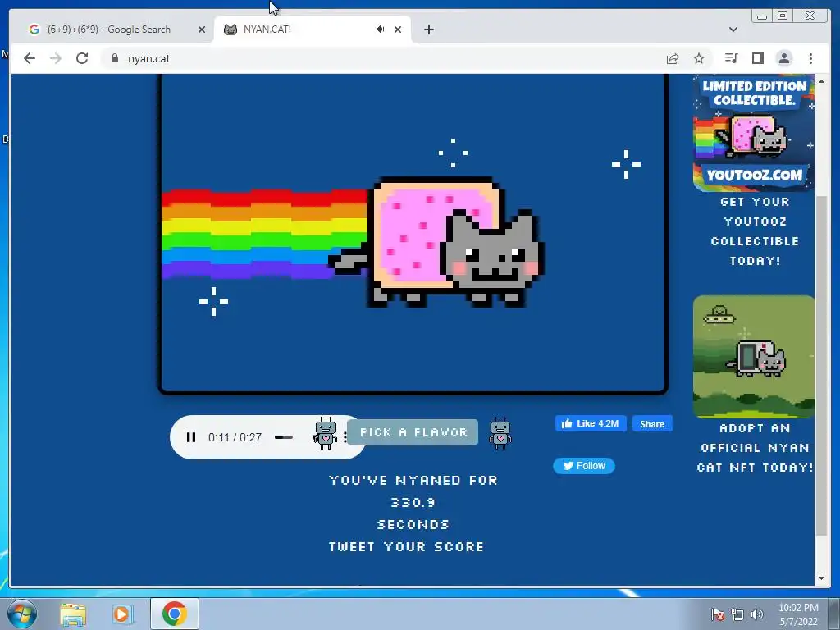Viewport: 840px width, 630px height.
Task: Pause the Nyan Cat audio player
Action: pos(190,437)
